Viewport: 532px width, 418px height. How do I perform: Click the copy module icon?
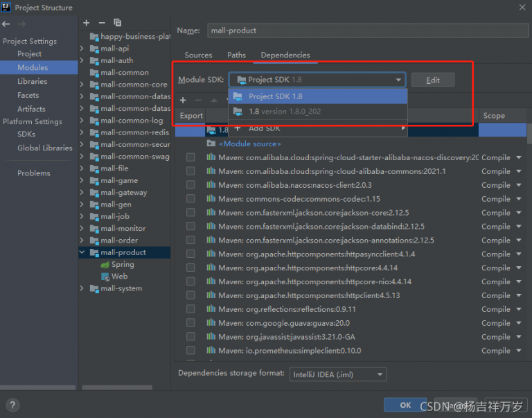pos(117,23)
